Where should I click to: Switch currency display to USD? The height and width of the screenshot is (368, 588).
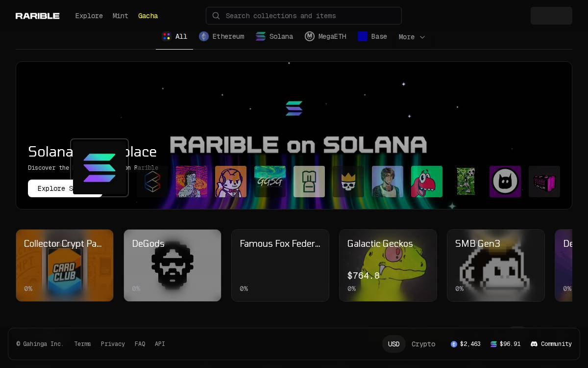(x=394, y=344)
